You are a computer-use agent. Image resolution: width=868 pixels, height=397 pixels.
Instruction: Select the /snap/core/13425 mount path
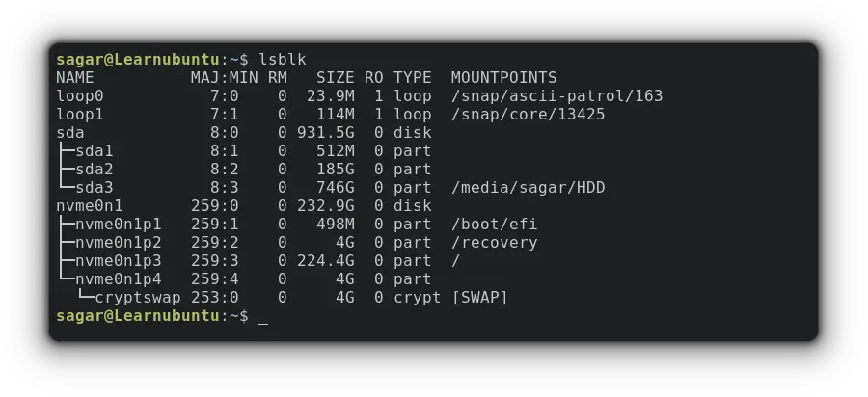[x=529, y=115]
